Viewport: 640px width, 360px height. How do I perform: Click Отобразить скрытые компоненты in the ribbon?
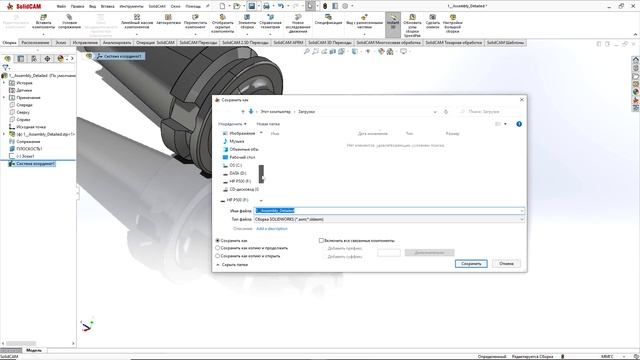[222, 23]
